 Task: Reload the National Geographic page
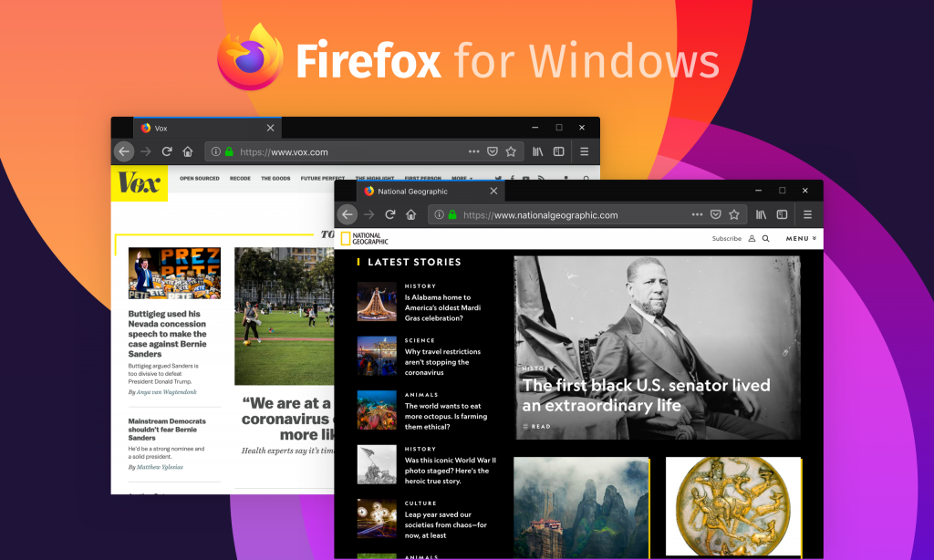tap(390, 214)
